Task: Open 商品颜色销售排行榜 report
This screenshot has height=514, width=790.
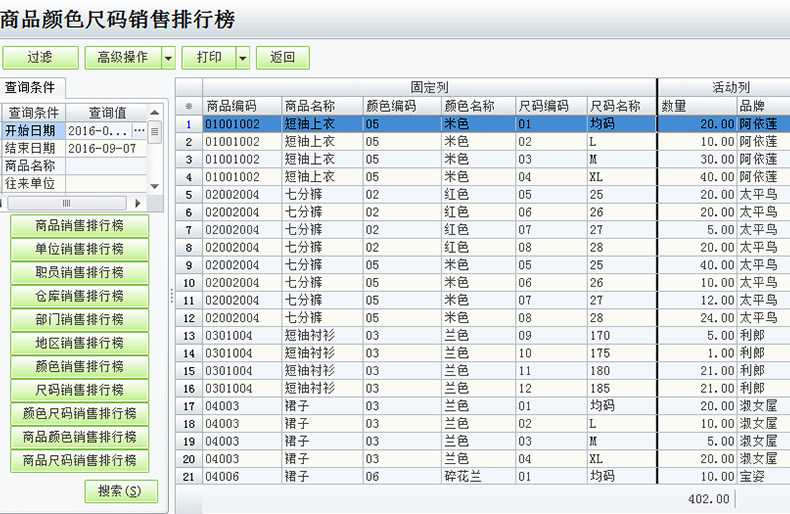Action: 80,437
